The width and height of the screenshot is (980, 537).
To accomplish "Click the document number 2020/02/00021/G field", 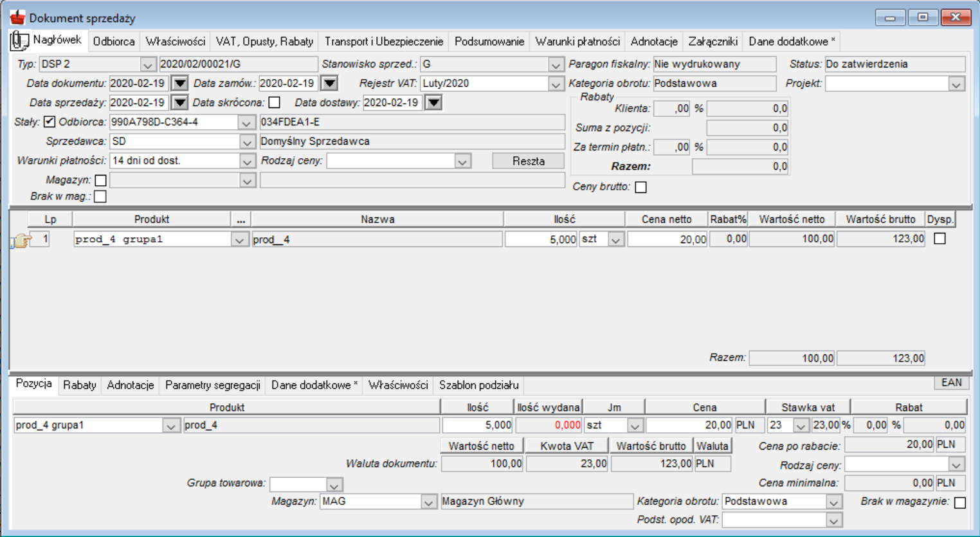I will coord(239,64).
